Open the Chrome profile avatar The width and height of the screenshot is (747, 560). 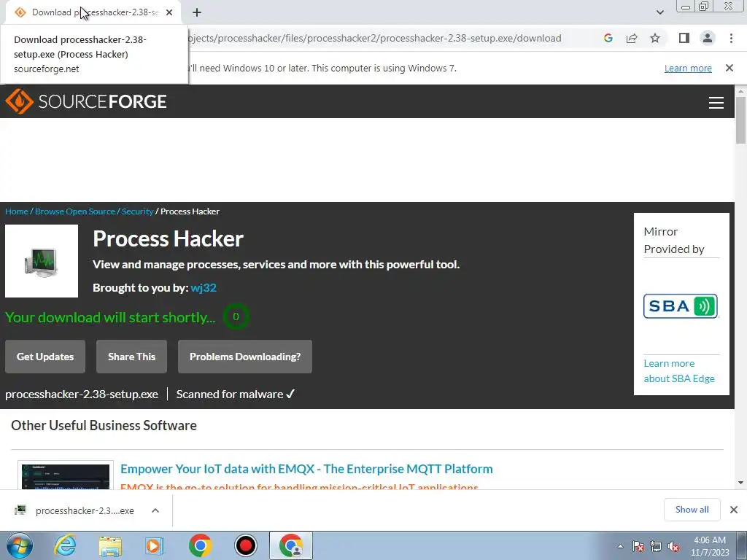(x=708, y=38)
